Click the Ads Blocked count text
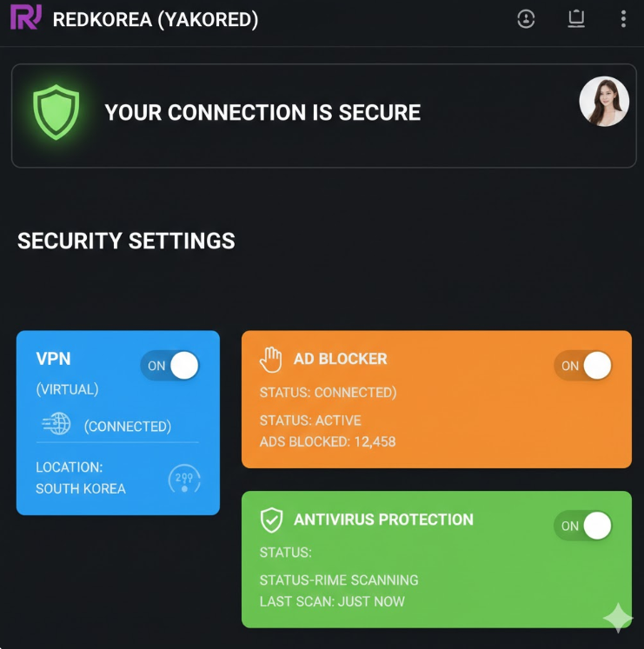The height and width of the screenshot is (649, 644). point(328,441)
